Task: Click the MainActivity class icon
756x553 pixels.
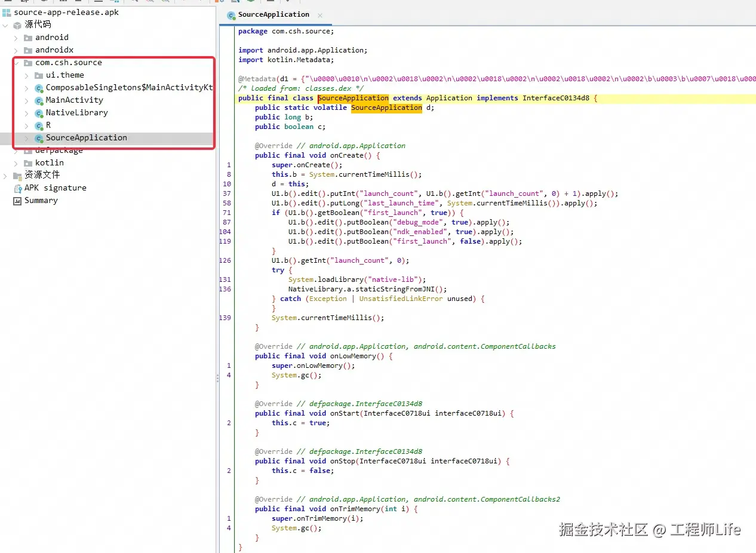Action: pyautogui.click(x=39, y=100)
